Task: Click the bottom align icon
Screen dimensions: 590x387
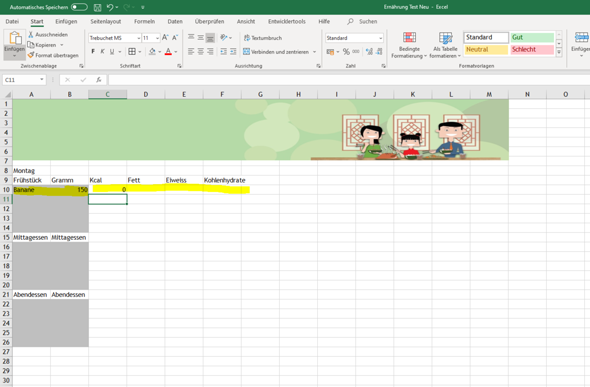Action: (210, 38)
